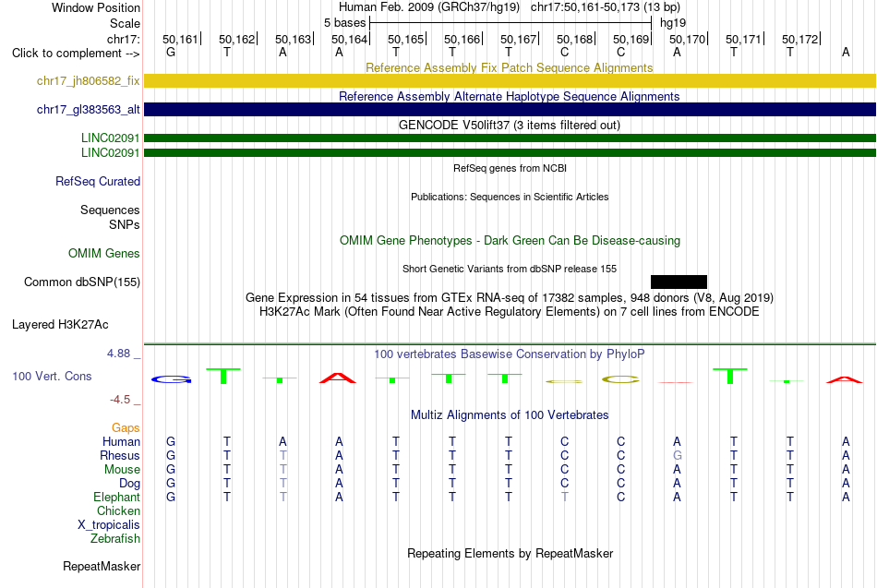Click 'Click to complement -->' label

[x=76, y=54]
